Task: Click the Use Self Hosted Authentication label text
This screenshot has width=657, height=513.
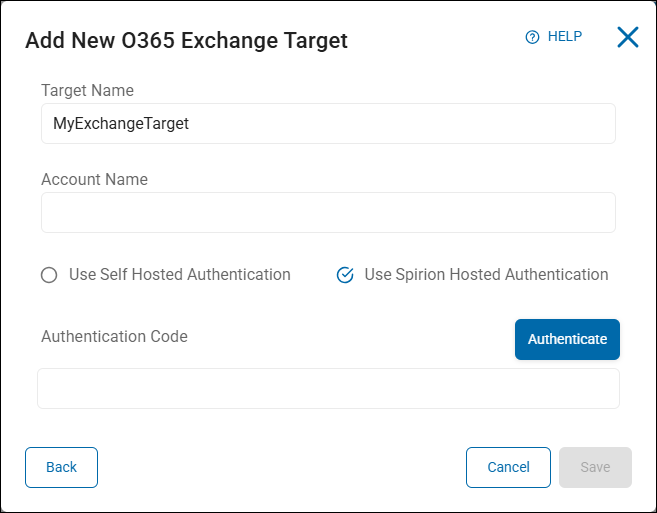Action: click(x=179, y=274)
